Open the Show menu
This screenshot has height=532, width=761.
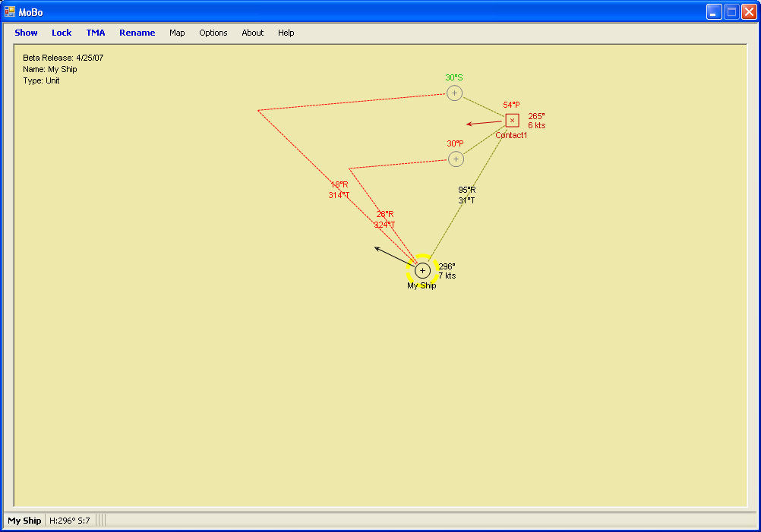click(x=26, y=33)
